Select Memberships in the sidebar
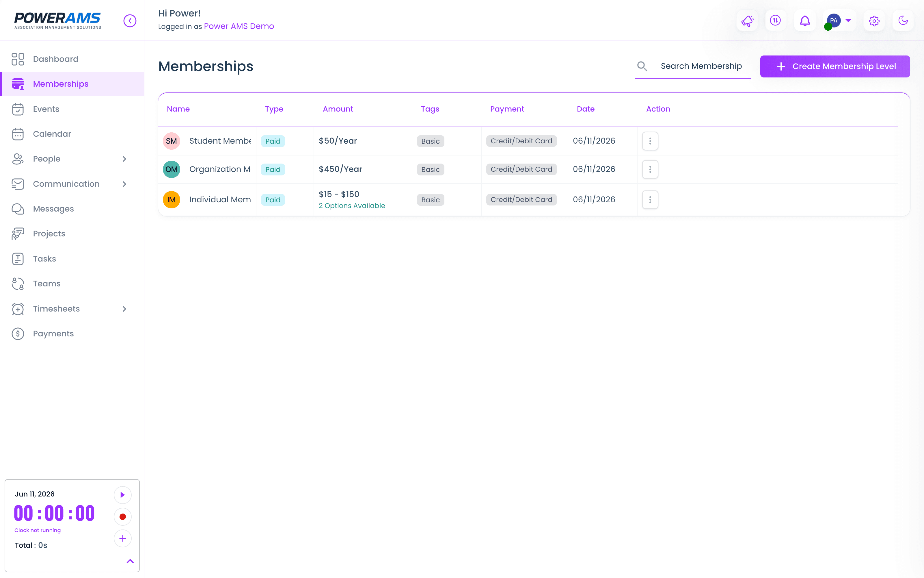 click(72, 84)
